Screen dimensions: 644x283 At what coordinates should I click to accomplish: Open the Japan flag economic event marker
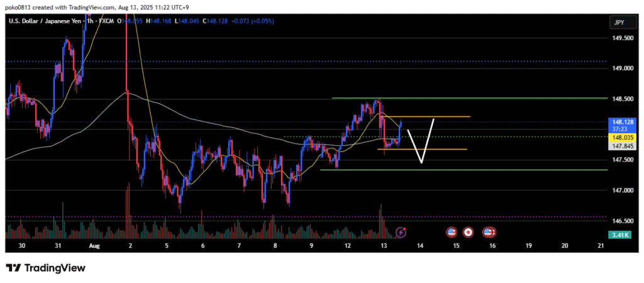468,233
